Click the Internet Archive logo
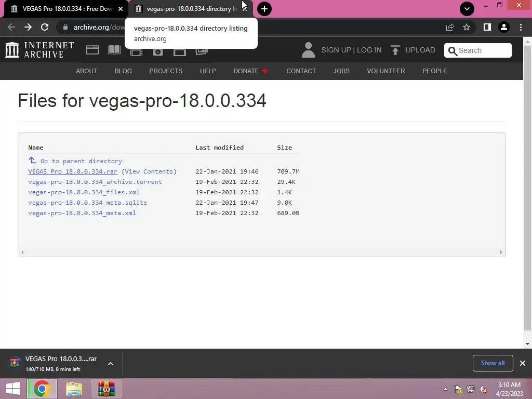The image size is (532, 399). (x=39, y=50)
